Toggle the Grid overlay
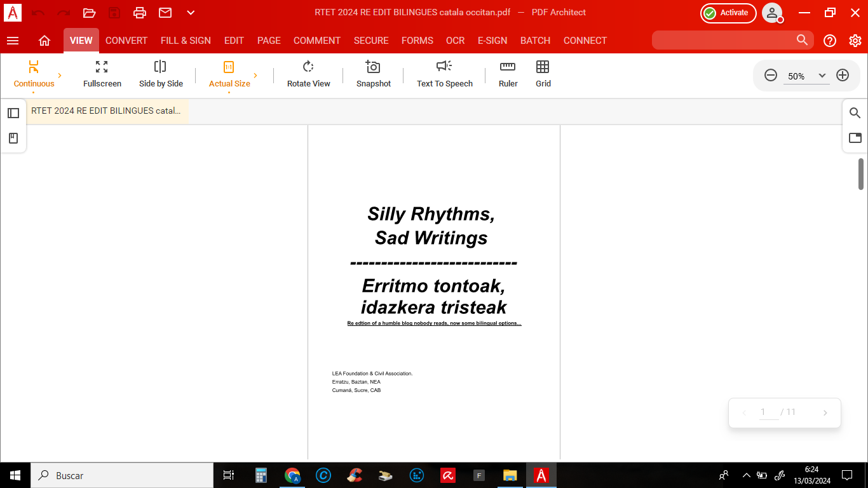Viewport: 868px width, 488px height. [x=543, y=75]
